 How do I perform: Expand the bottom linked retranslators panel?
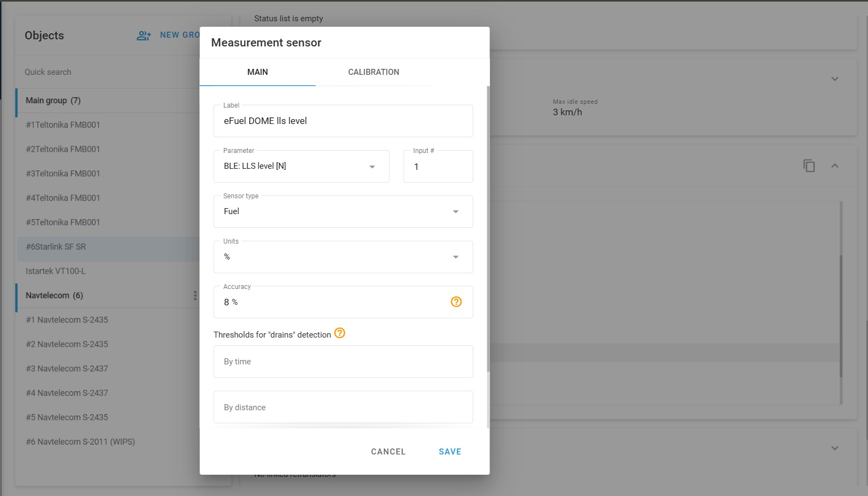[835, 448]
